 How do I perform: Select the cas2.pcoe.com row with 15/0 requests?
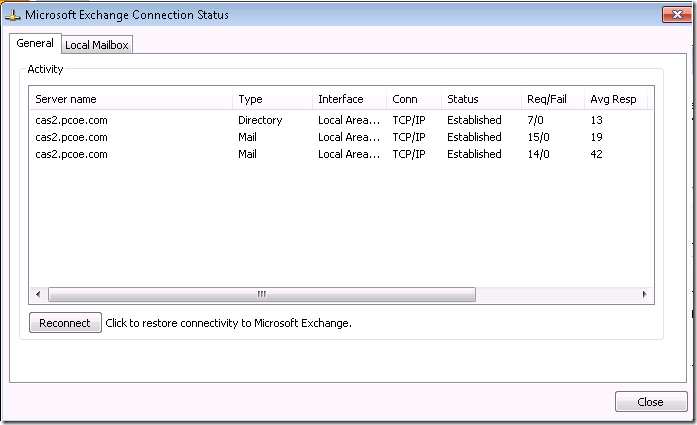(341, 137)
